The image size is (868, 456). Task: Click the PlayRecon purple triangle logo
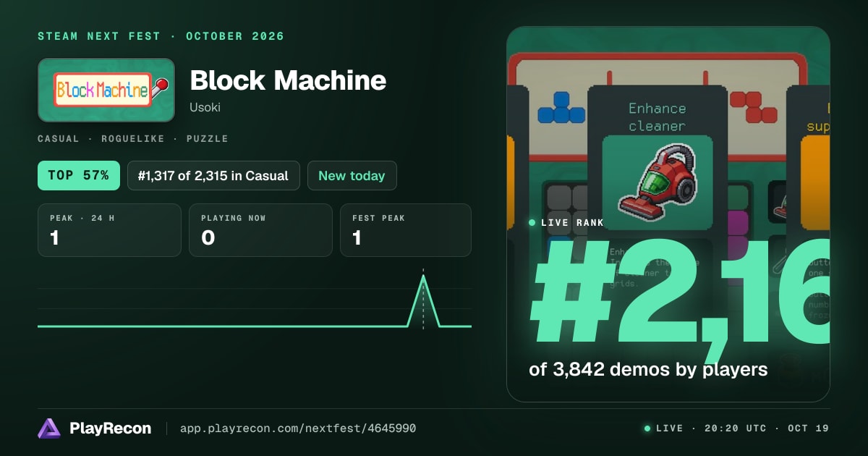point(49,428)
